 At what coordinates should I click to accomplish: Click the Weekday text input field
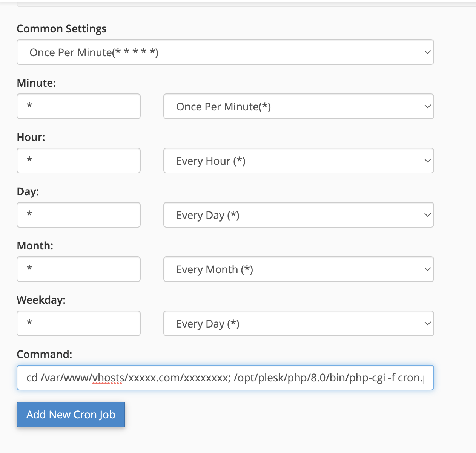[x=78, y=323]
